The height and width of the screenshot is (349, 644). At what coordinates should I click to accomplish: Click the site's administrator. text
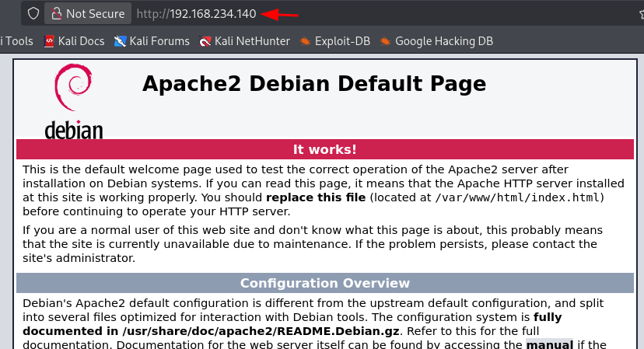(x=79, y=258)
